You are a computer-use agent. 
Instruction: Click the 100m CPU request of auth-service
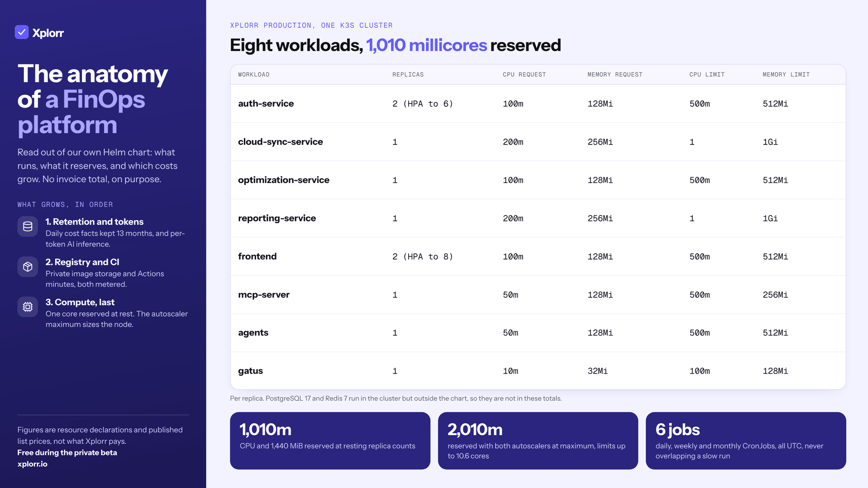(513, 104)
